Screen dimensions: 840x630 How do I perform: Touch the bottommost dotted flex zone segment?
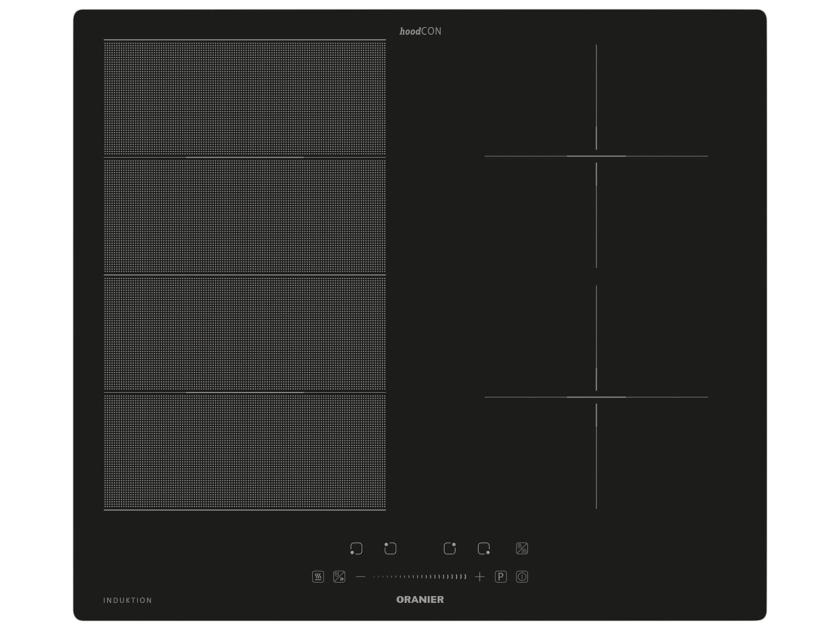245,451
